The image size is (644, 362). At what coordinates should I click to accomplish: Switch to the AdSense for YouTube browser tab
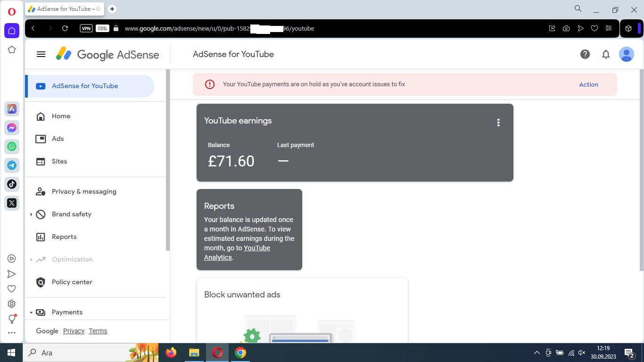pos(64,9)
